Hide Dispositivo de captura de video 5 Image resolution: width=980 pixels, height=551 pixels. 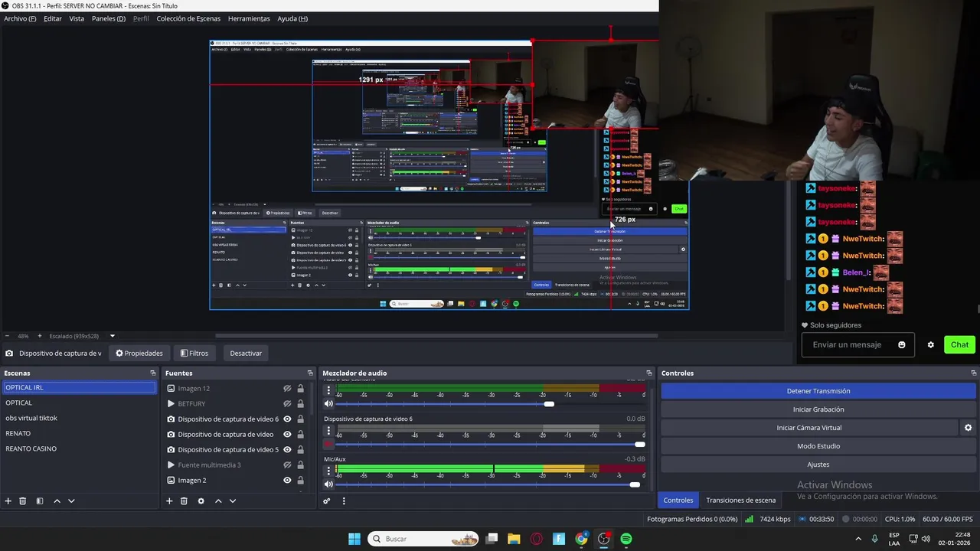click(287, 449)
